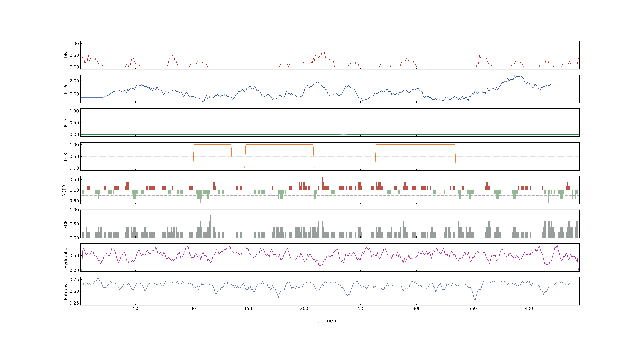Click the IDR y-axis label

coord(66,55)
